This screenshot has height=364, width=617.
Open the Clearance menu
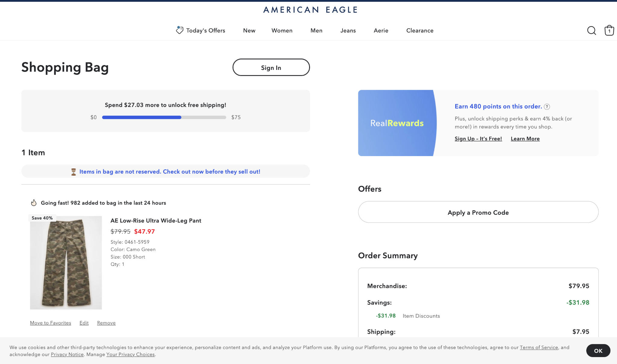coord(420,30)
